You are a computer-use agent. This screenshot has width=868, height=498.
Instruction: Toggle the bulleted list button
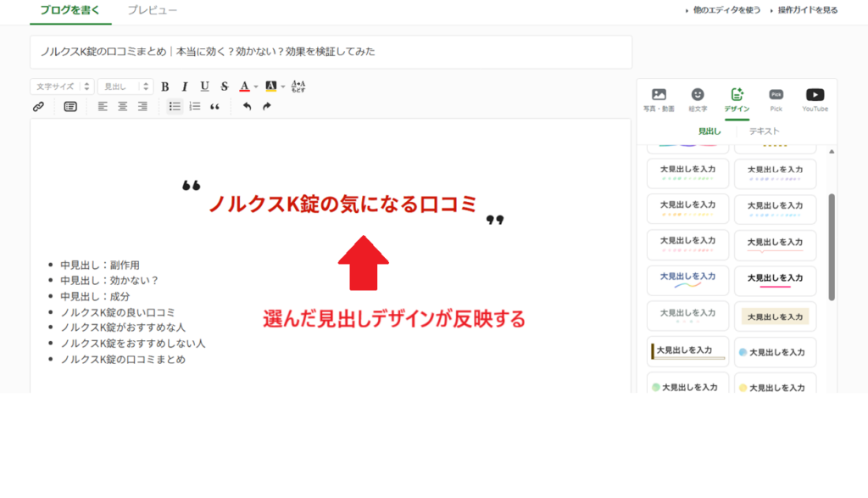click(175, 107)
